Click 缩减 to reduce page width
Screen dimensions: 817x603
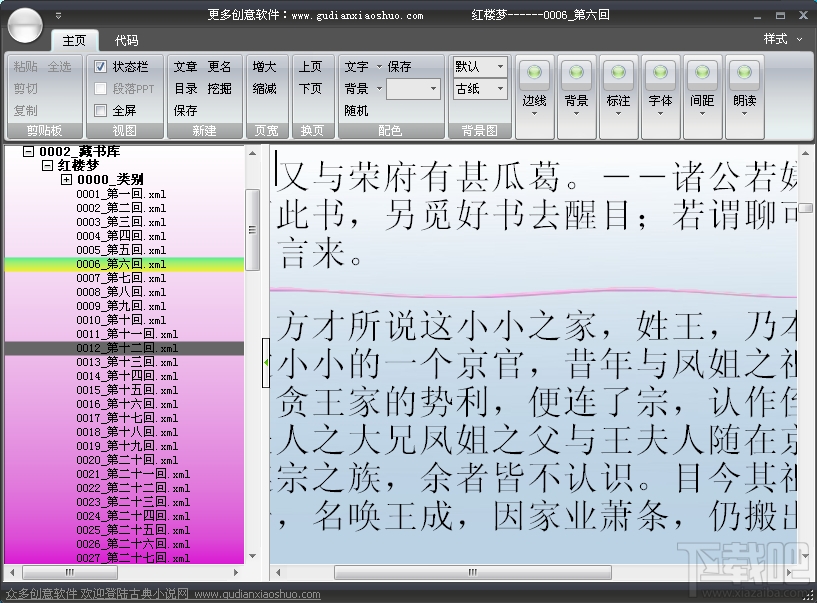265,89
